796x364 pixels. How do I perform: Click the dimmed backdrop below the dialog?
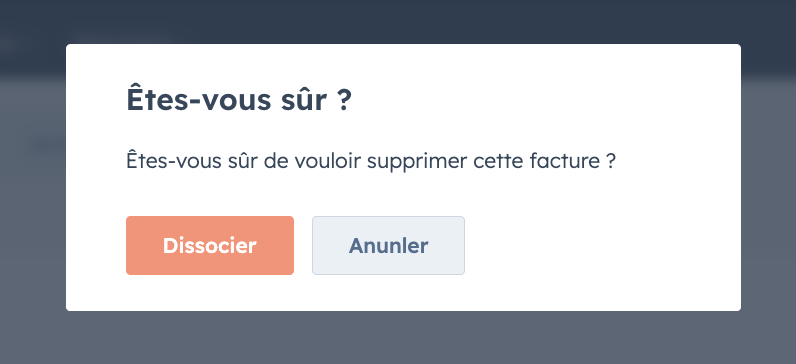[398, 338]
